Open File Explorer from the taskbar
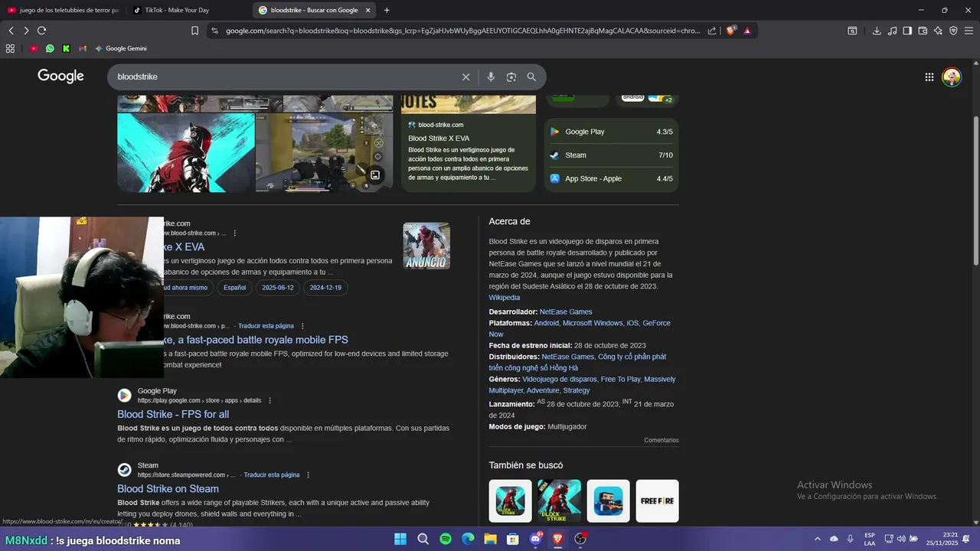The width and height of the screenshot is (980, 551). coord(490,539)
